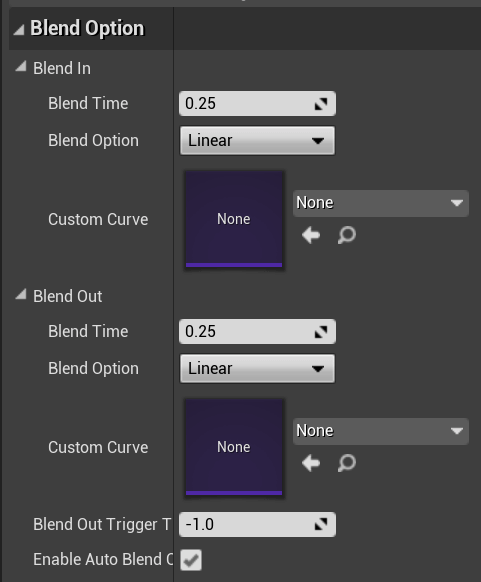Select Blend Out Custom Curve thumbnail

pyautogui.click(x=234, y=447)
